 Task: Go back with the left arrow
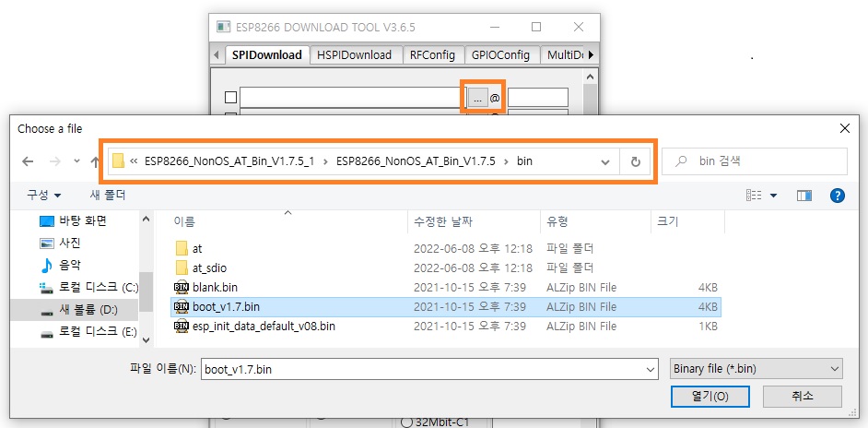tap(28, 161)
